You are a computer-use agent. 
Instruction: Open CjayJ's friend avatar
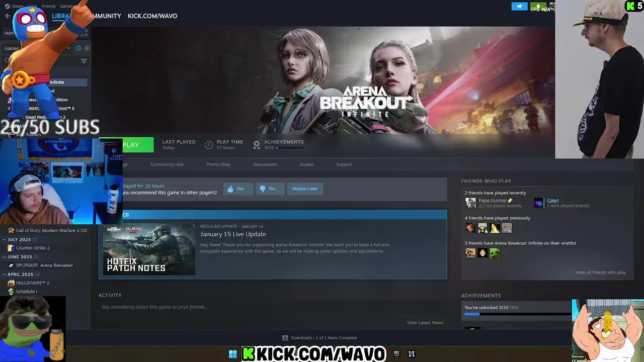tap(539, 203)
